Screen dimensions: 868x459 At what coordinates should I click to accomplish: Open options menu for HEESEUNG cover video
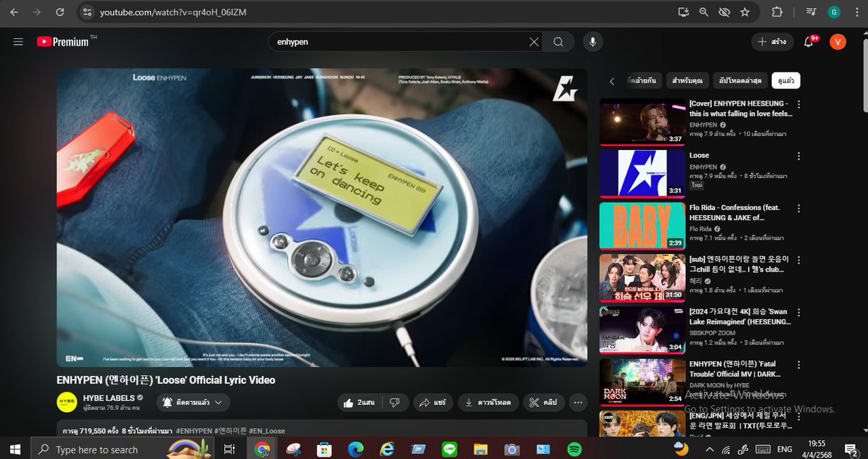click(x=799, y=104)
